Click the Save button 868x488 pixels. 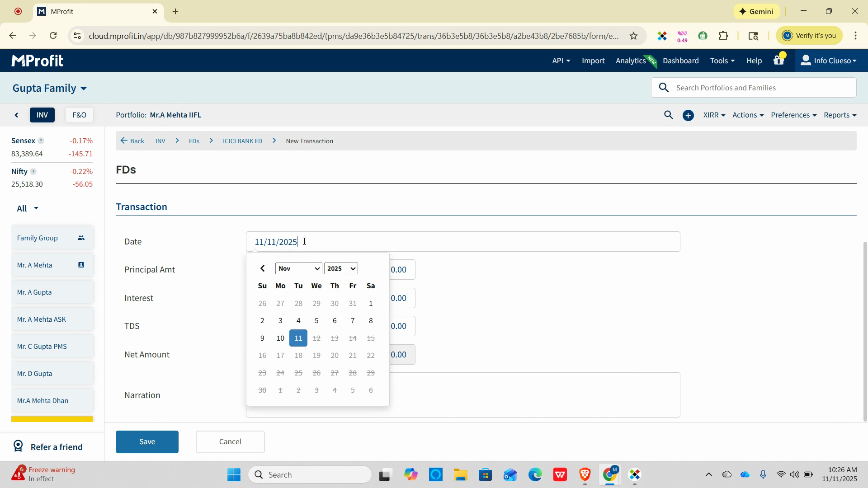pyautogui.click(x=147, y=441)
